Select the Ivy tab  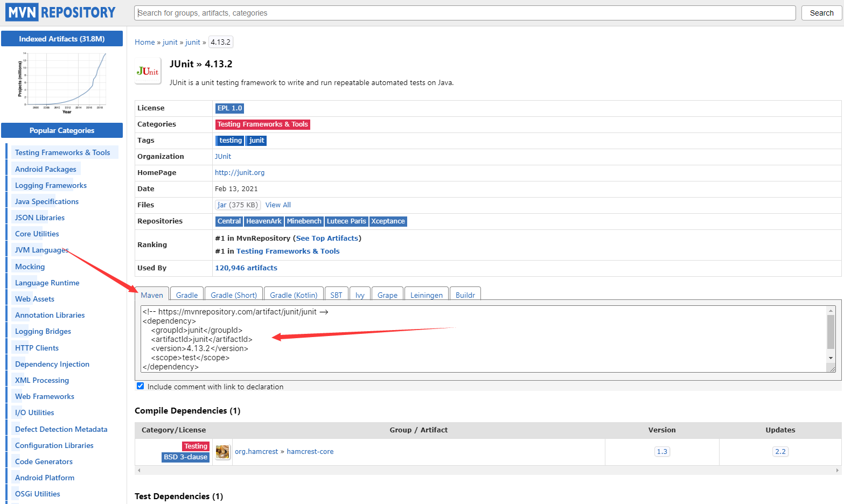coord(360,295)
